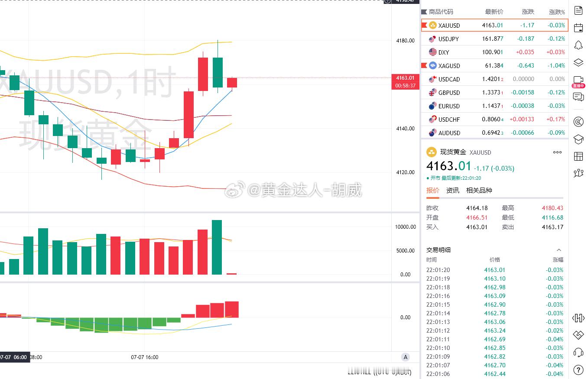This screenshot has height=379, width=588.
Task: Click the stacked layers icon in sidebar
Action: (578, 62)
